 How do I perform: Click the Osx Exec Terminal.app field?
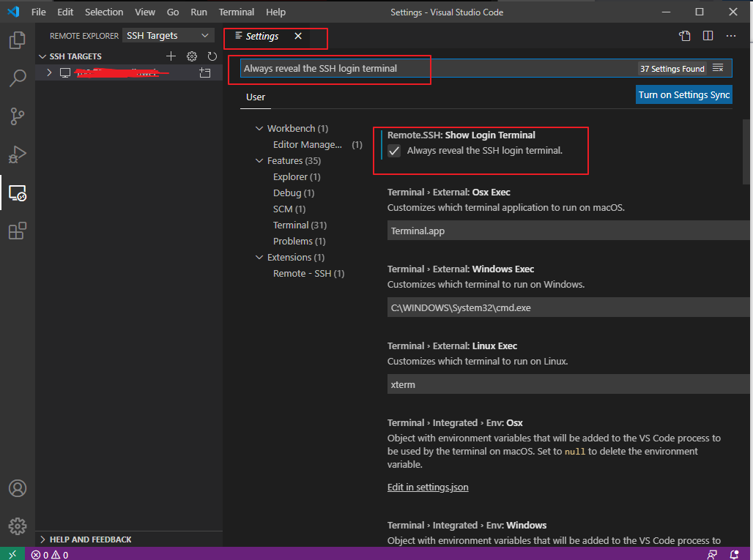[x=570, y=231]
